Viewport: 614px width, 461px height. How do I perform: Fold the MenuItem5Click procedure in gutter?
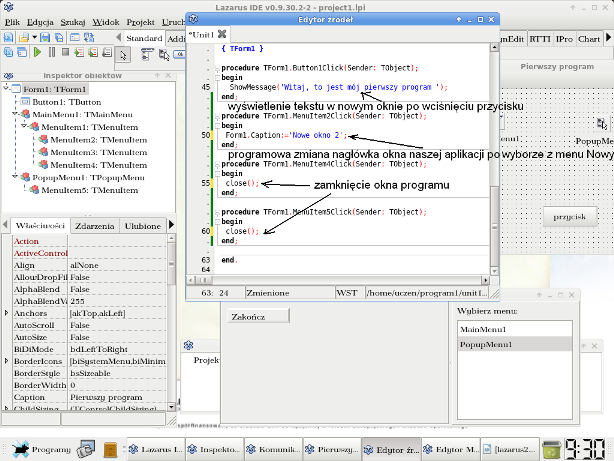217,212
